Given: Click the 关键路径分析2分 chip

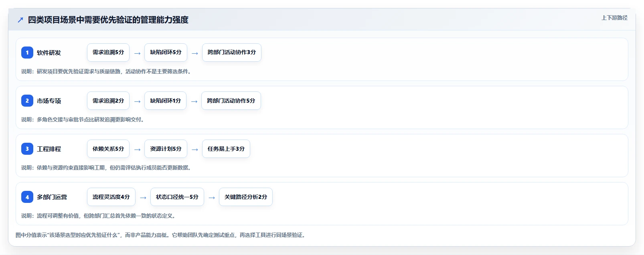Looking at the screenshot, I should (x=246, y=197).
